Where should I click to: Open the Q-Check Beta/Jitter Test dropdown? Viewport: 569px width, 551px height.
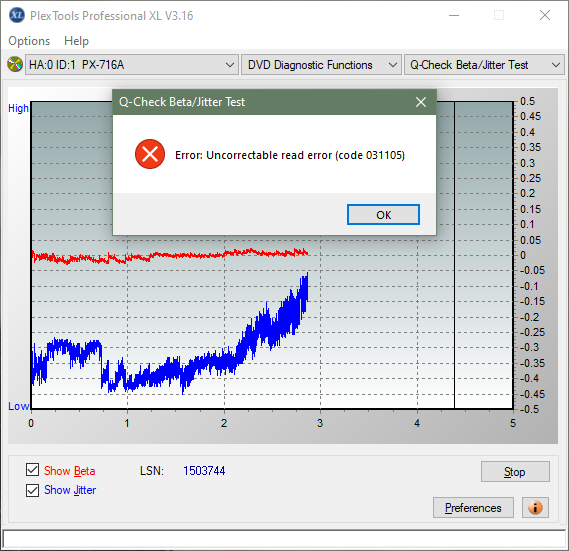[484, 65]
